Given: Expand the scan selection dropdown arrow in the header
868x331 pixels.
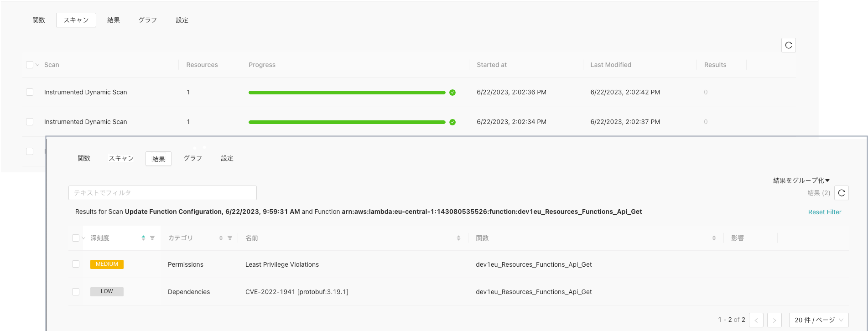Looking at the screenshot, I should 37,65.
